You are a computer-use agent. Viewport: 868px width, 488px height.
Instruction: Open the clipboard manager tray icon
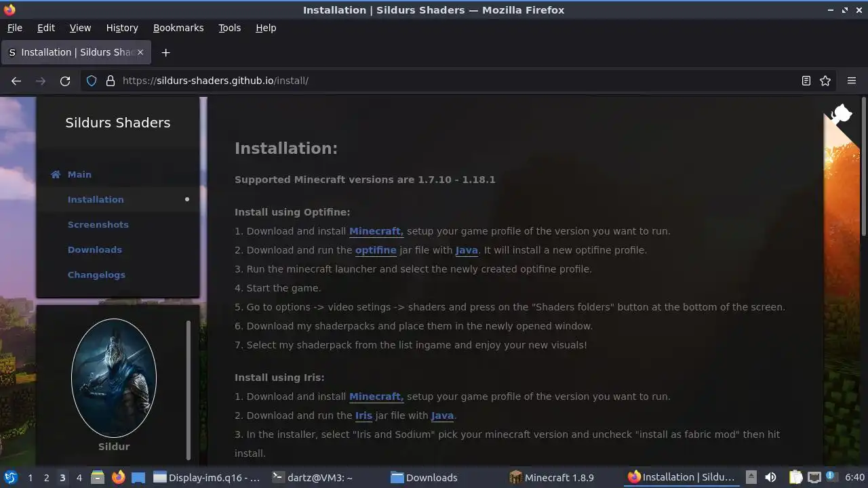pos(795,477)
